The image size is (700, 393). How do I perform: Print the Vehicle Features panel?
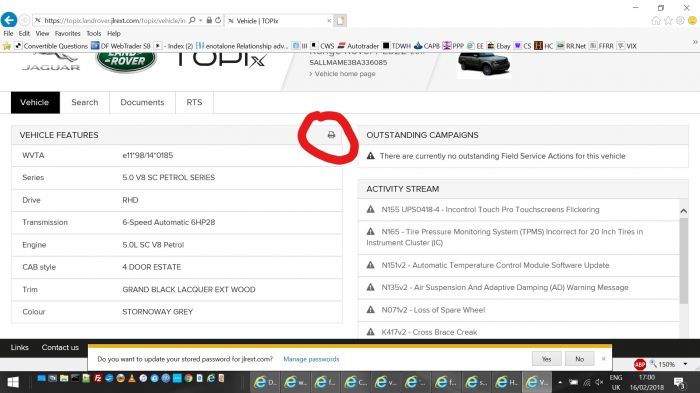[x=331, y=135]
